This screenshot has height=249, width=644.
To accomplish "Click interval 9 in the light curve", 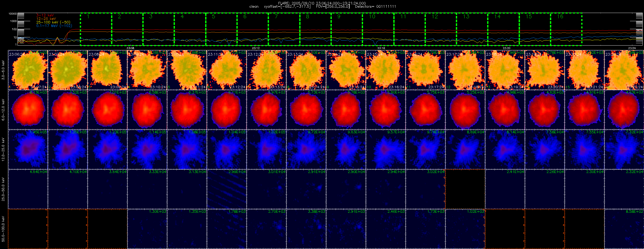I will [x=347, y=29].
